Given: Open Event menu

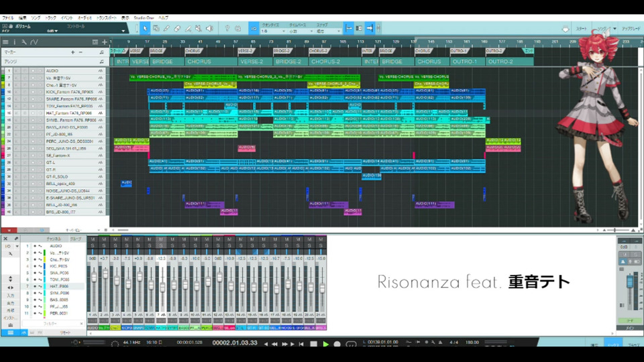Looking at the screenshot, I should [x=67, y=18].
